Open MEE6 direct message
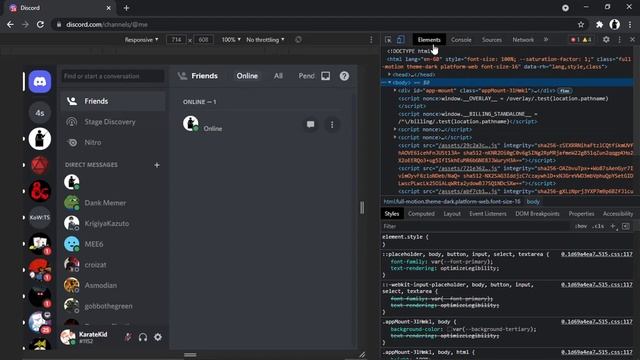Screen dimensions: 640x360 tap(113, 244)
